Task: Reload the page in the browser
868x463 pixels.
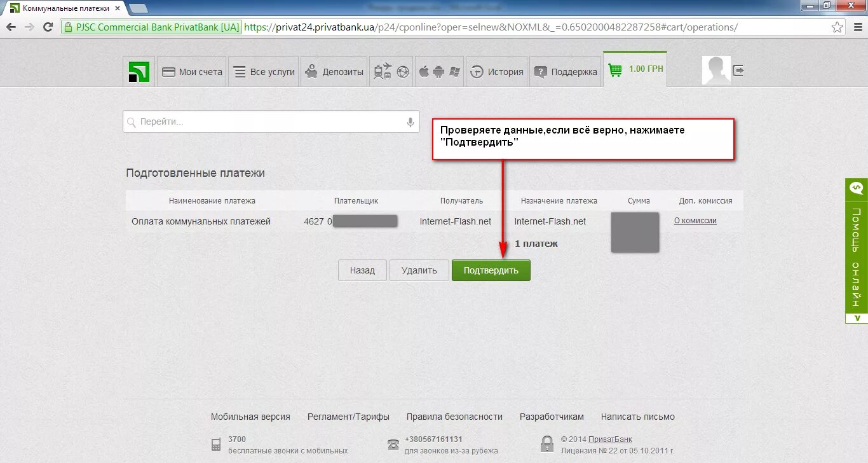Action: pyautogui.click(x=48, y=27)
